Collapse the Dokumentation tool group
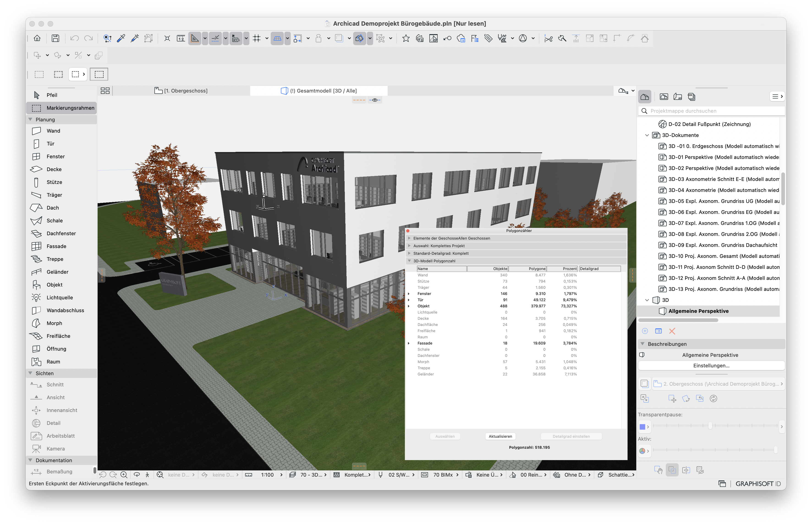The height and width of the screenshot is (524, 812). tap(30, 460)
